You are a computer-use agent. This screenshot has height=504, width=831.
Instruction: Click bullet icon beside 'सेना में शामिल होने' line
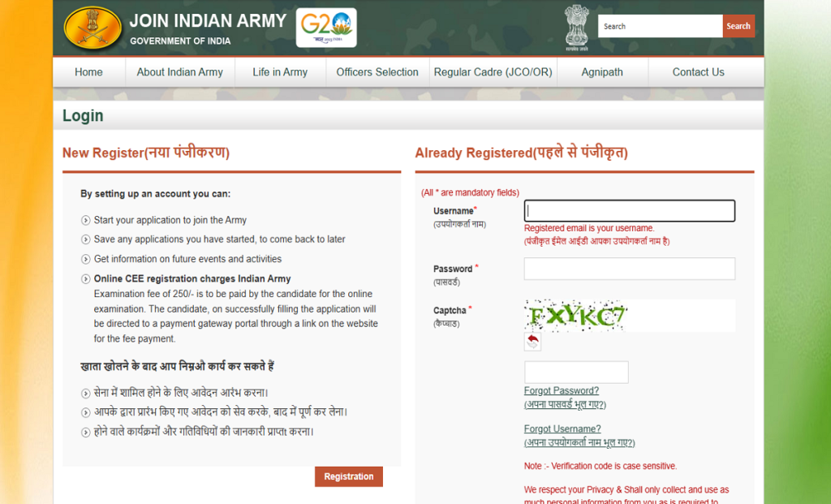click(85, 394)
